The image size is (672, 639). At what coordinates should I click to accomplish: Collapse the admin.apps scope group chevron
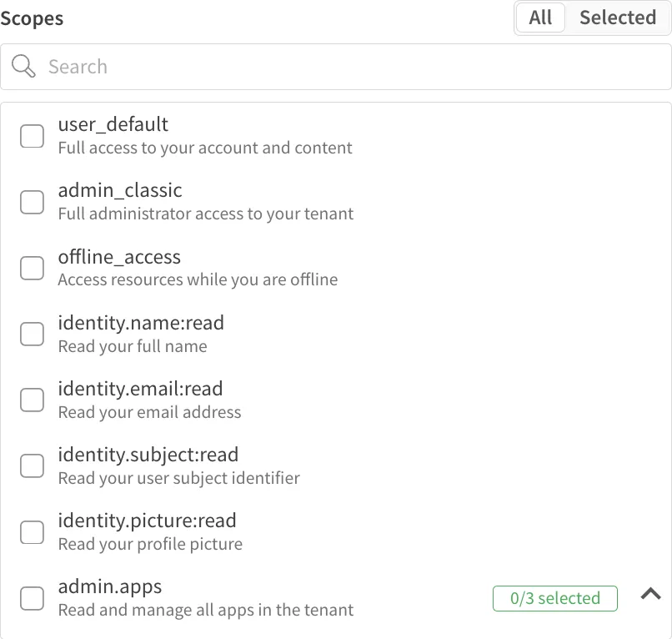click(650, 594)
